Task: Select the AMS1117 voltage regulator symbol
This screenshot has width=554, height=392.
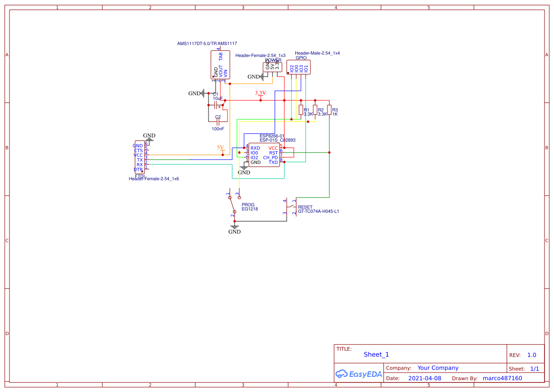Action: (x=220, y=64)
